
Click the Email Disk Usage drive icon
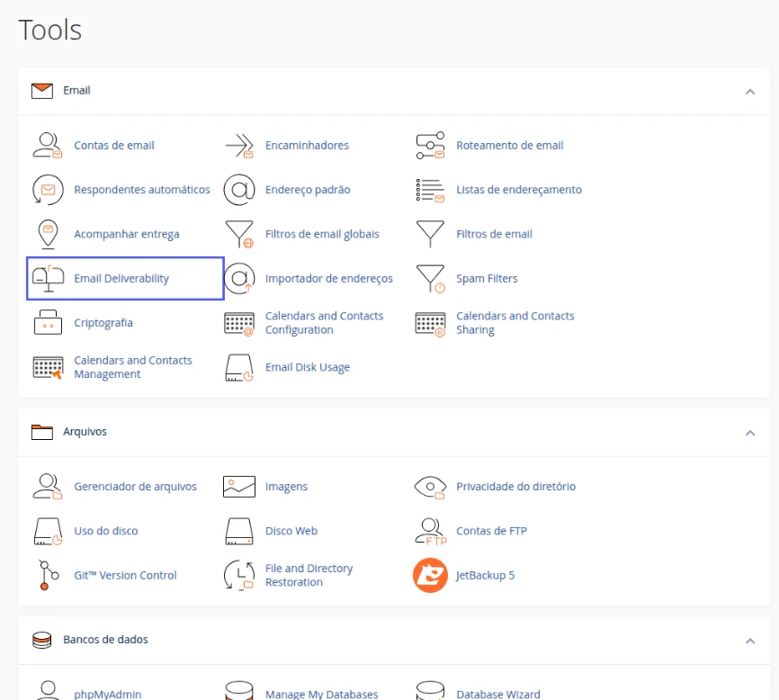[x=239, y=368]
